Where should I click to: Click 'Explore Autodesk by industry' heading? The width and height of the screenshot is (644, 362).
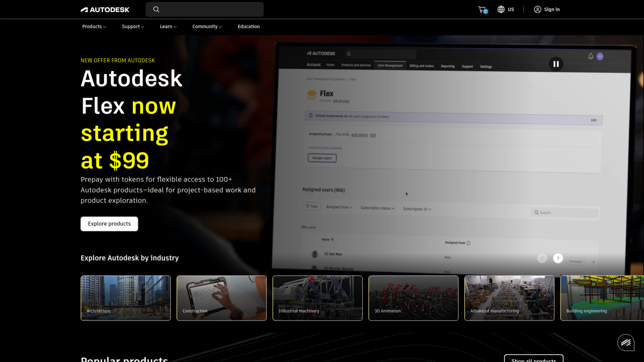[x=130, y=258]
